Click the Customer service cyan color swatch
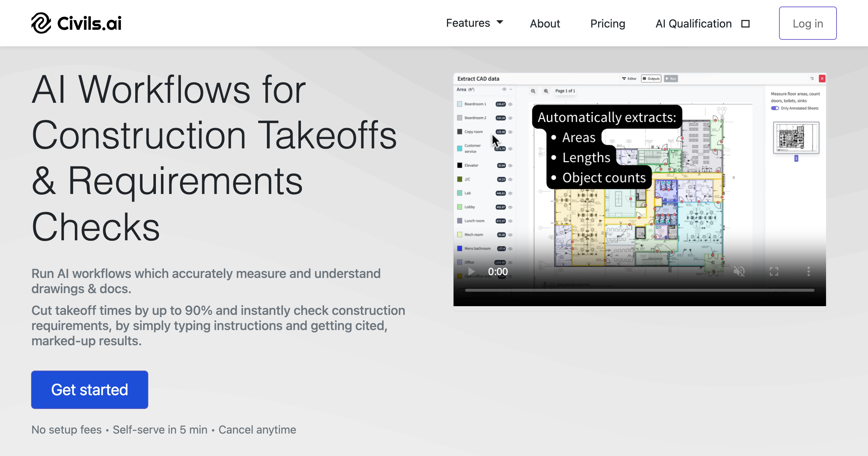The image size is (868, 456). pyautogui.click(x=460, y=148)
